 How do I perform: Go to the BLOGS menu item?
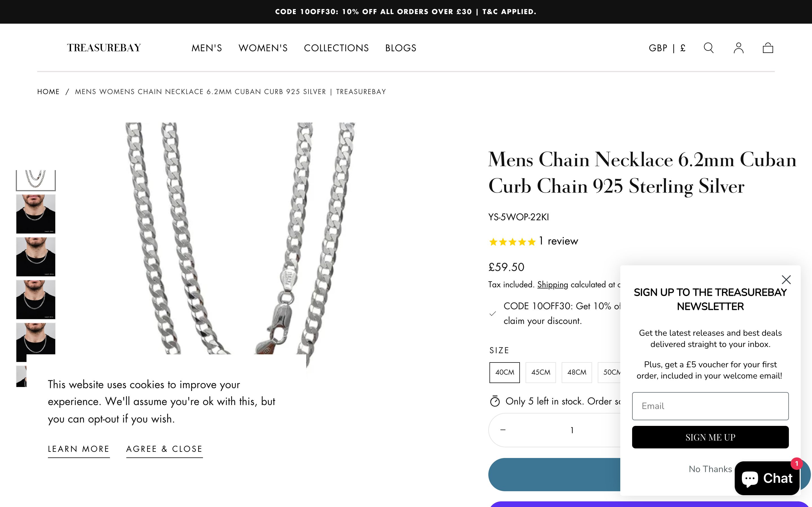pyautogui.click(x=401, y=48)
